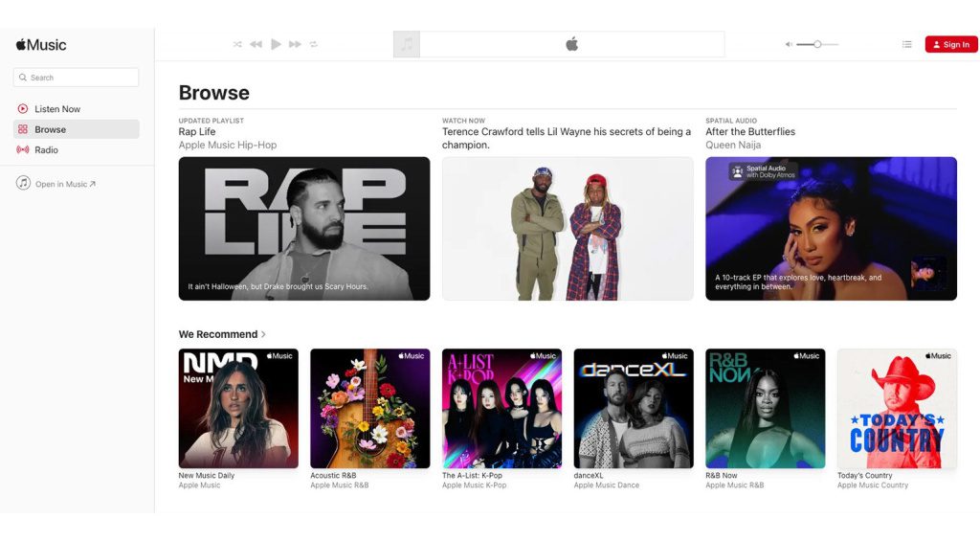Image resolution: width=980 pixels, height=541 pixels.
Task: Click Queen Naija artist link
Action: [733, 146]
